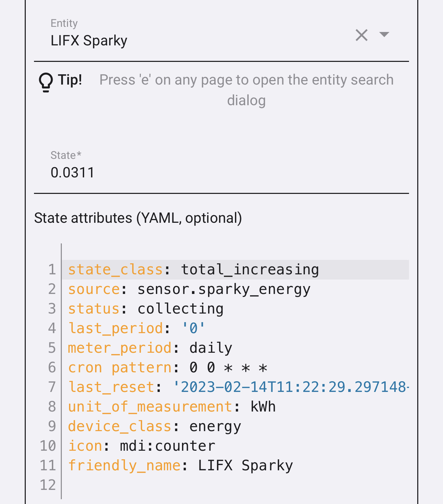Image resolution: width=443 pixels, height=504 pixels.
Task: Click the State attributes YAML heading
Action: (x=138, y=218)
